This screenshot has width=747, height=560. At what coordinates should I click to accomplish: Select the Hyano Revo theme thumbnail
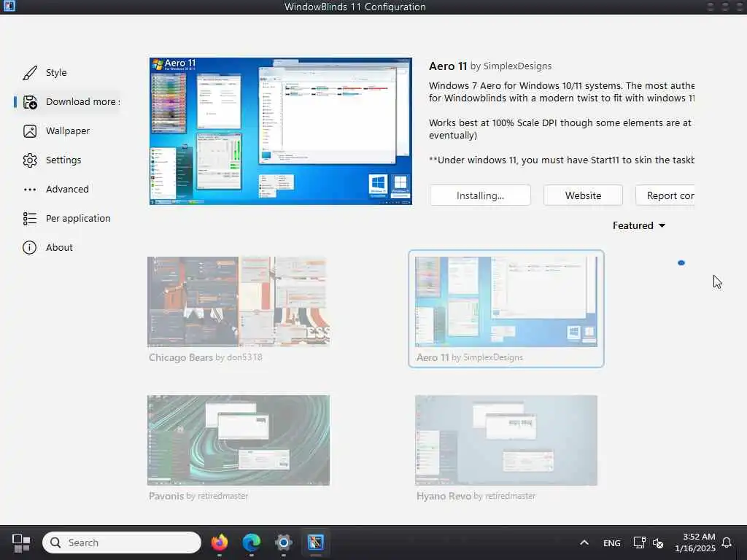coord(506,440)
